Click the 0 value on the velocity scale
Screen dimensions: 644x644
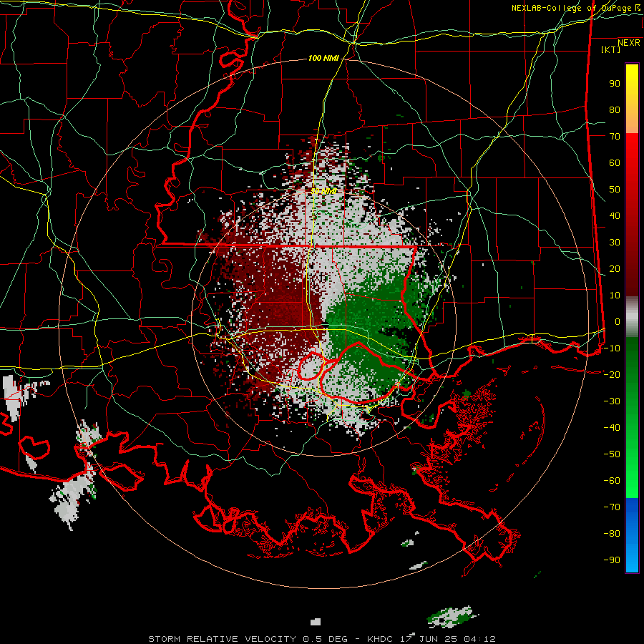pos(618,321)
